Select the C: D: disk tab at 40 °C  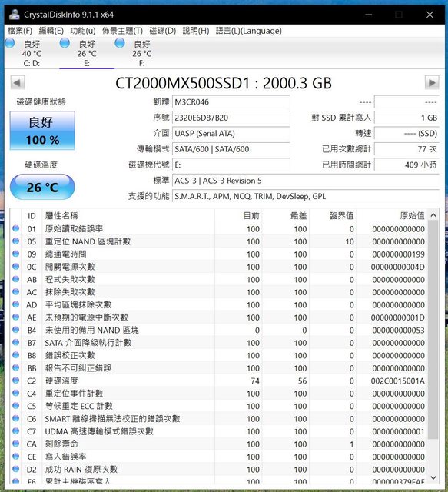[x=32, y=53]
